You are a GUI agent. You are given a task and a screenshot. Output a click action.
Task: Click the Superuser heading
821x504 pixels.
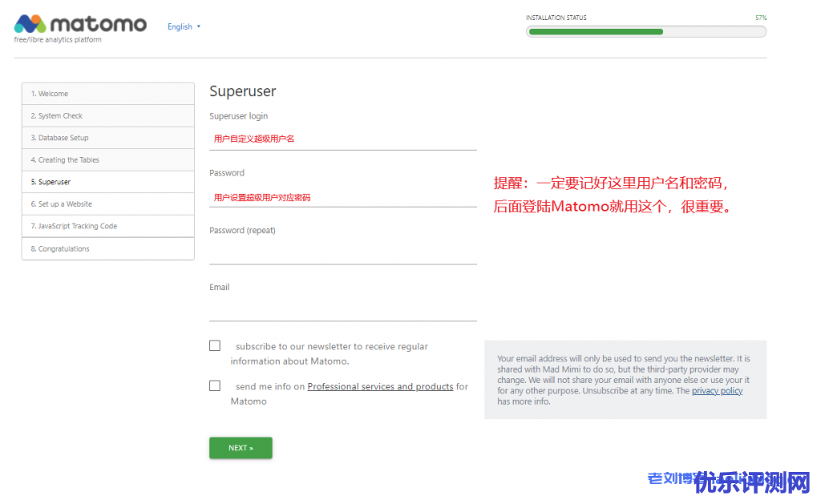coord(242,91)
